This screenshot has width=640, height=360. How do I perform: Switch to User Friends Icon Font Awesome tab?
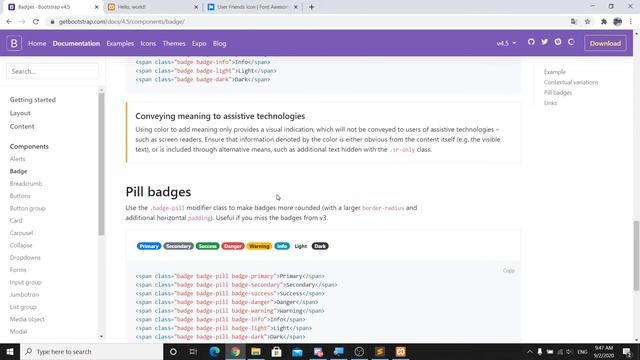click(x=252, y=7)
